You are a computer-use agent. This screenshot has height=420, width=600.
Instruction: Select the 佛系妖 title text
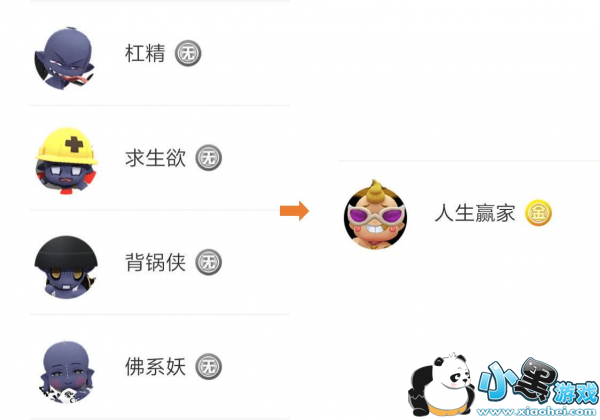pyautogui.click(x=155, y=366)
